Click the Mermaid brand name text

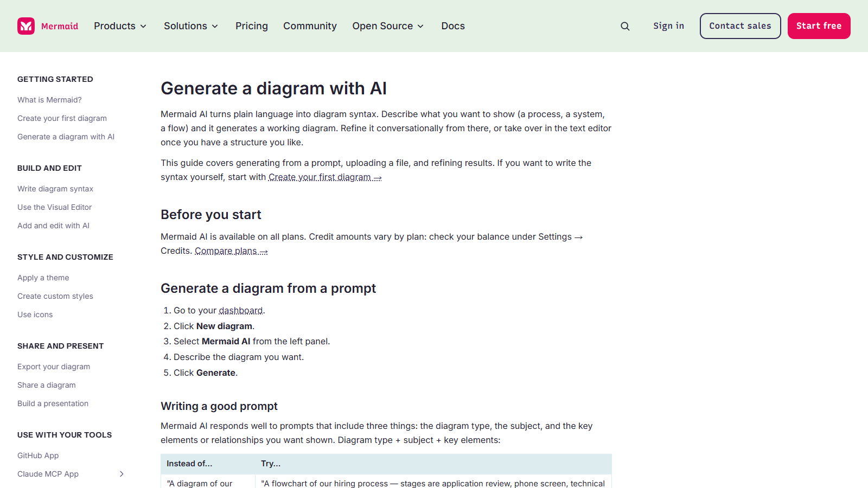coord(60,26)
